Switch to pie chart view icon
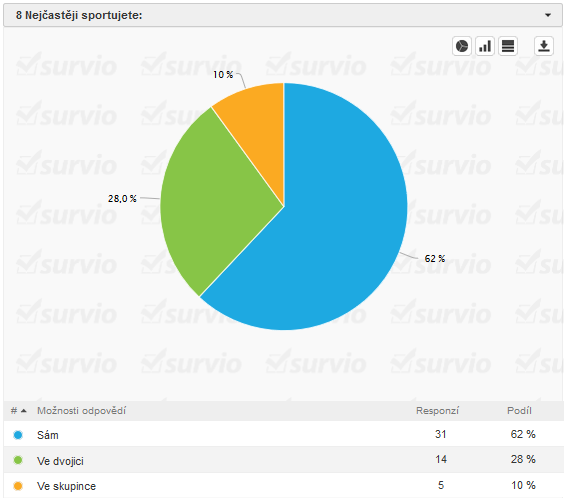Screen dimensions: 567x498 pos(462,46)
